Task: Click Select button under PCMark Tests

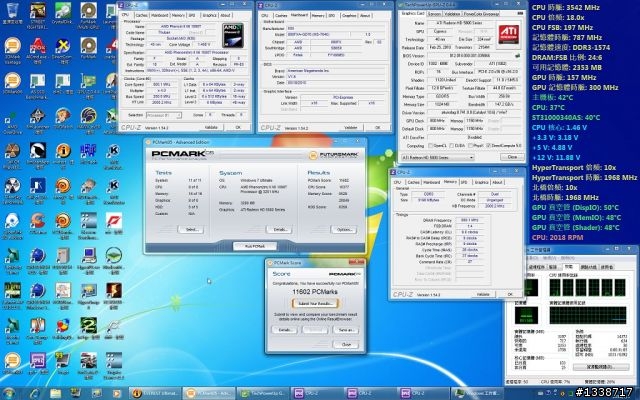Action: (x=191, y=229)
